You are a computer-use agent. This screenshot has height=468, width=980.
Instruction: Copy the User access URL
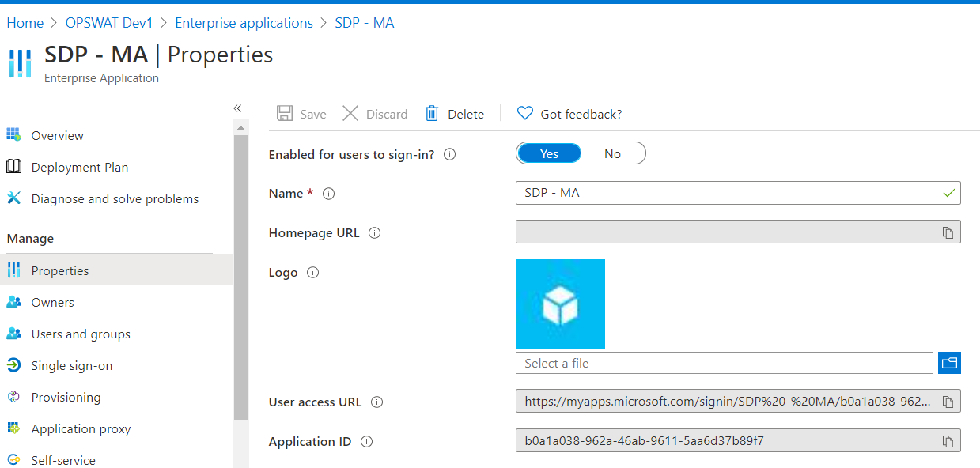coord(948,402)
